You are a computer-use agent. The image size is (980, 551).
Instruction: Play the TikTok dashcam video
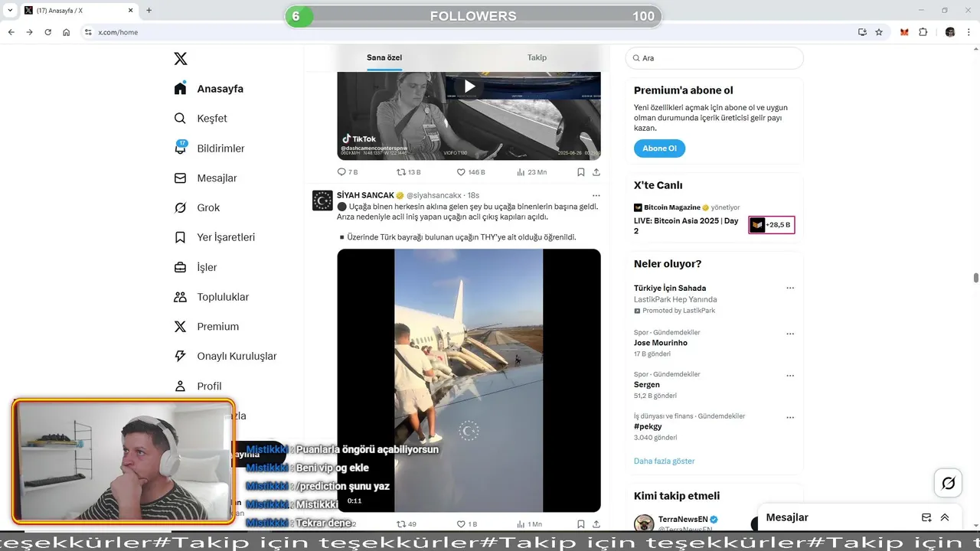click(x=469, y=86)
